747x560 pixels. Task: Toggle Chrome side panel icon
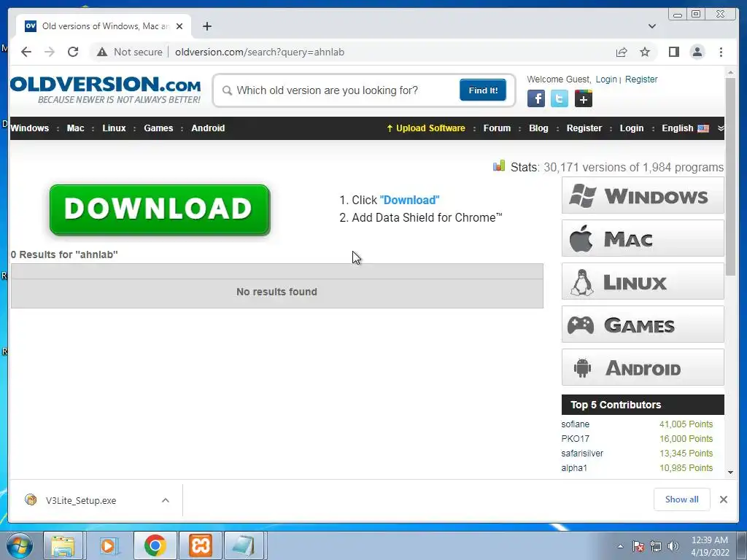[x=673, y=52]
